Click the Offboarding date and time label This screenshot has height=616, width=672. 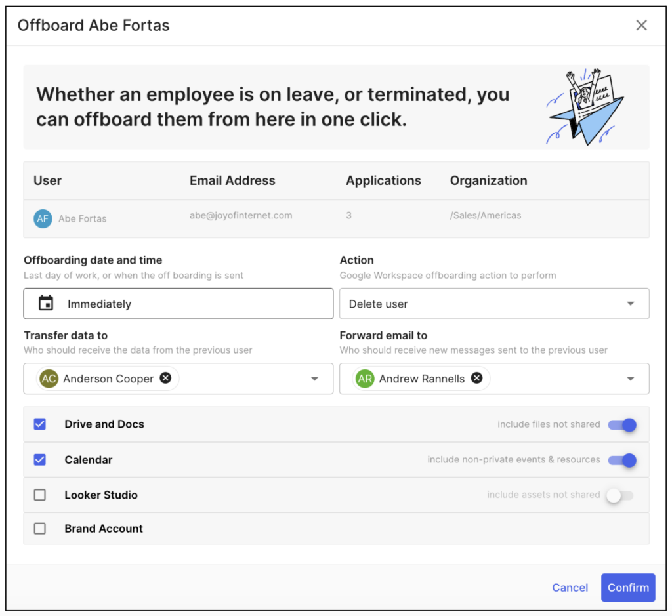(93, 260)
